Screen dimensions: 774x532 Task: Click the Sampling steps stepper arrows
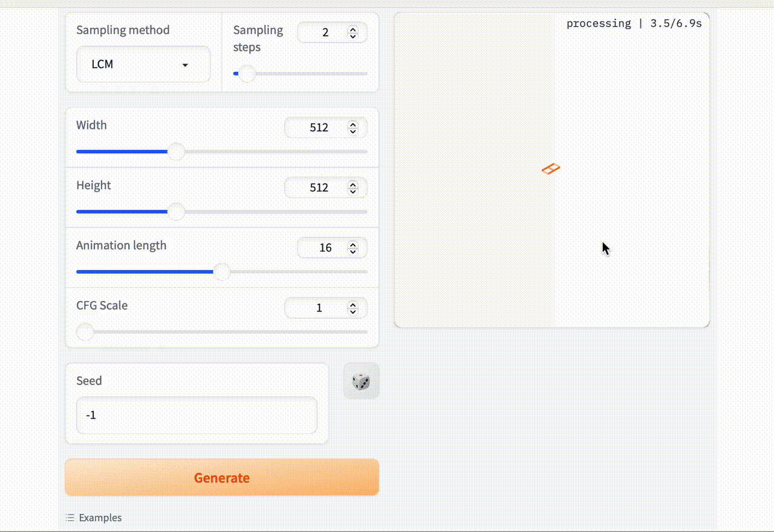[x=353, y=33]
